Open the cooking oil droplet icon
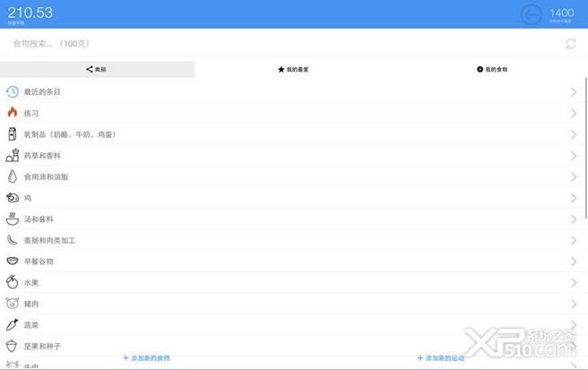Image resolution: width=588 pixels, height=370 pixels. 13,176
